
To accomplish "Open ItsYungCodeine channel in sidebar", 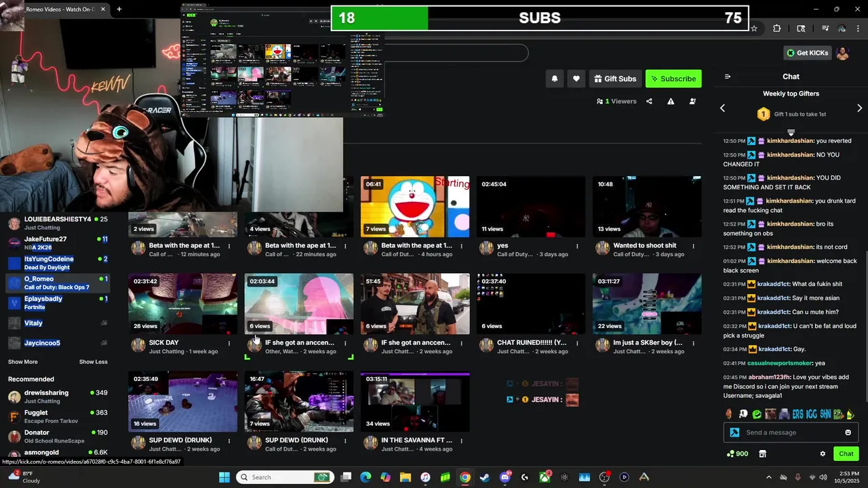I will [x=58, y=263].
